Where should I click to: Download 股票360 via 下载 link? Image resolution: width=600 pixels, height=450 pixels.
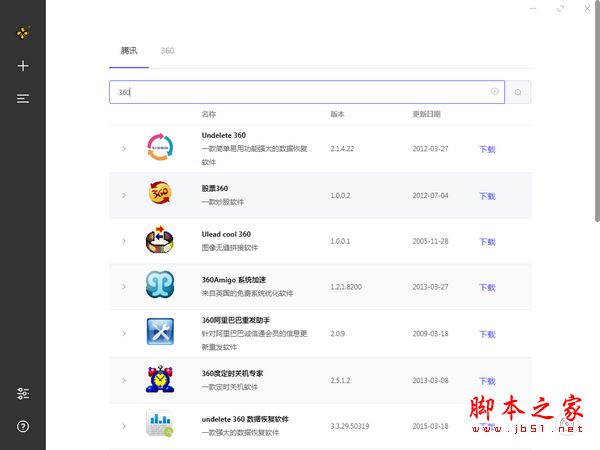(x=488, y=196)
